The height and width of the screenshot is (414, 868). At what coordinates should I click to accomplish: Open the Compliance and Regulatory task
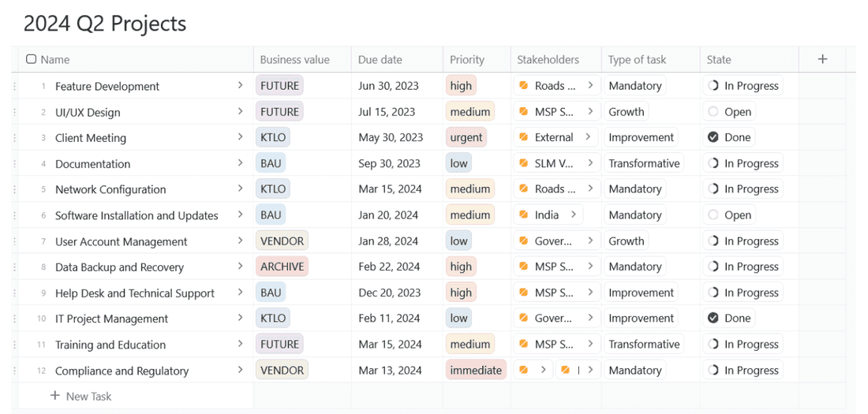[x=122, y=371]
